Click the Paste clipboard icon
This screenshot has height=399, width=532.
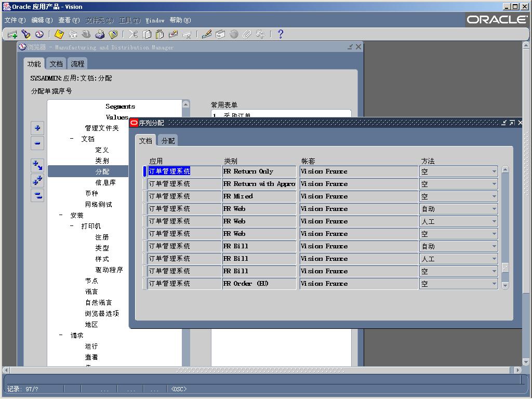(160, 34)
